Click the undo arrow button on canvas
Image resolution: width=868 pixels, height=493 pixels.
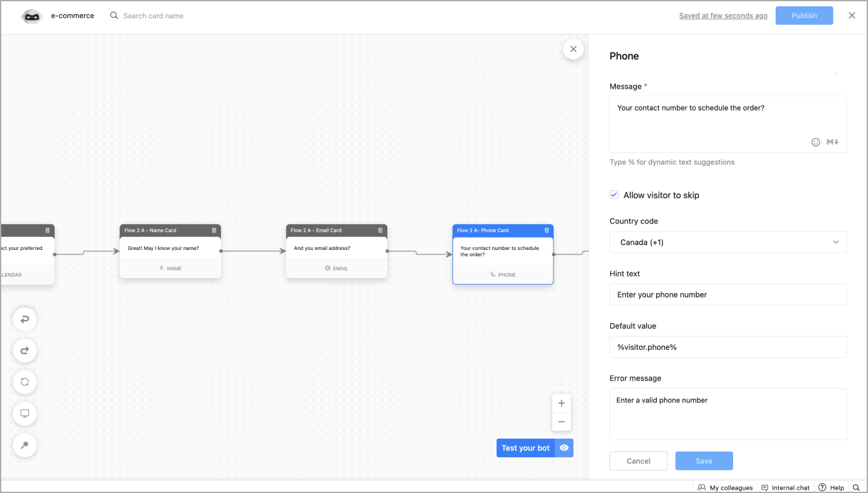(x=25, y=319)
